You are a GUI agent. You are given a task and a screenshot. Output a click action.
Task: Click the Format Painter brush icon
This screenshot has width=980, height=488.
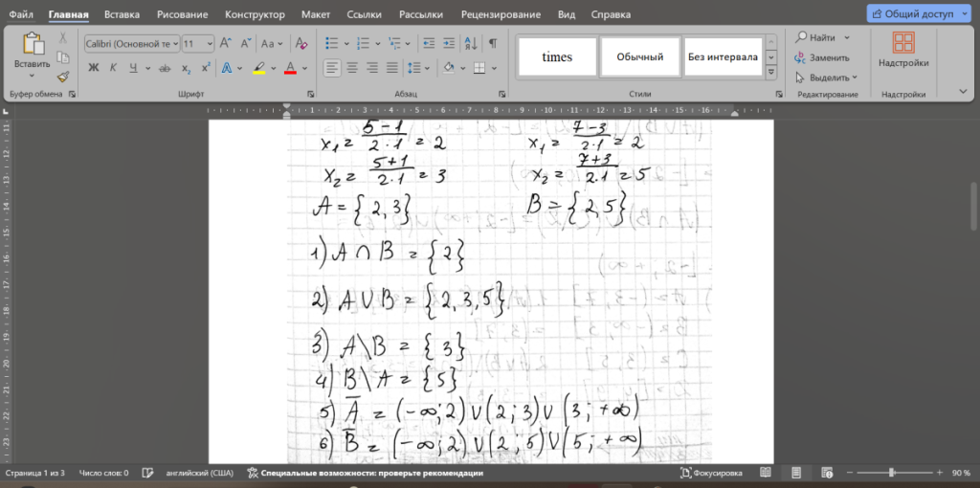(x=62, y=77)
